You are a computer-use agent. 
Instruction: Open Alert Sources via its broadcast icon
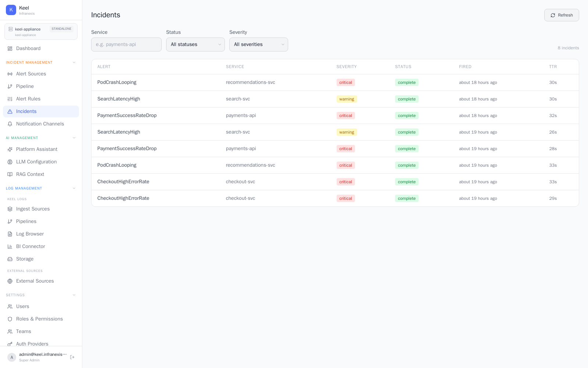coord(10,74)
